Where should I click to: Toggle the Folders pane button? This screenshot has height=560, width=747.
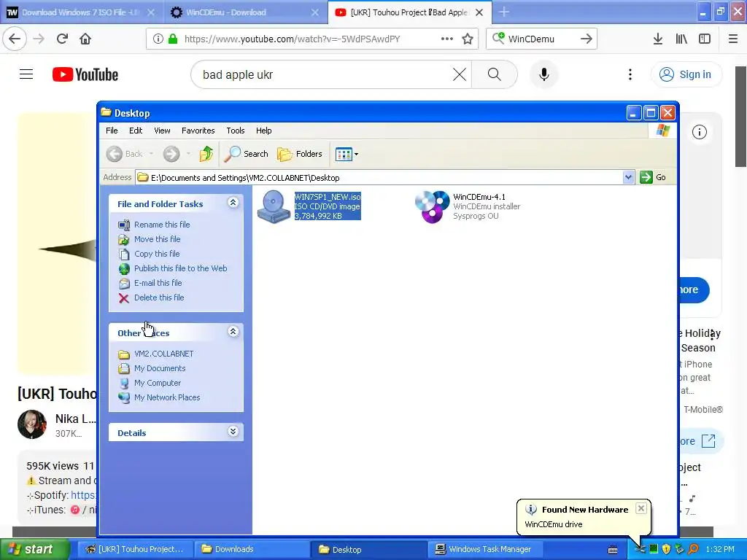click(300, 154)
